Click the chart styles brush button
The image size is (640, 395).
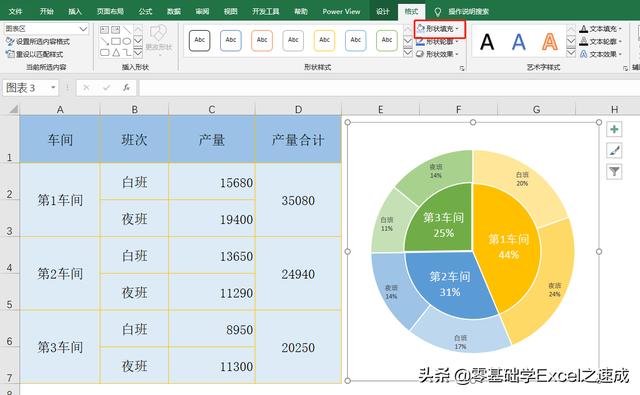click(614, 151)
